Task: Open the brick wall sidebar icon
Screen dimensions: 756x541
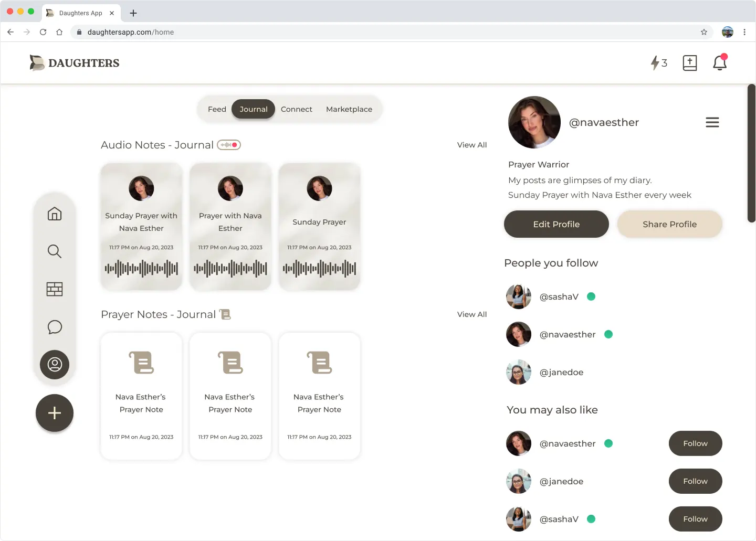Action: pyautogui.click(x=55, y=289)
